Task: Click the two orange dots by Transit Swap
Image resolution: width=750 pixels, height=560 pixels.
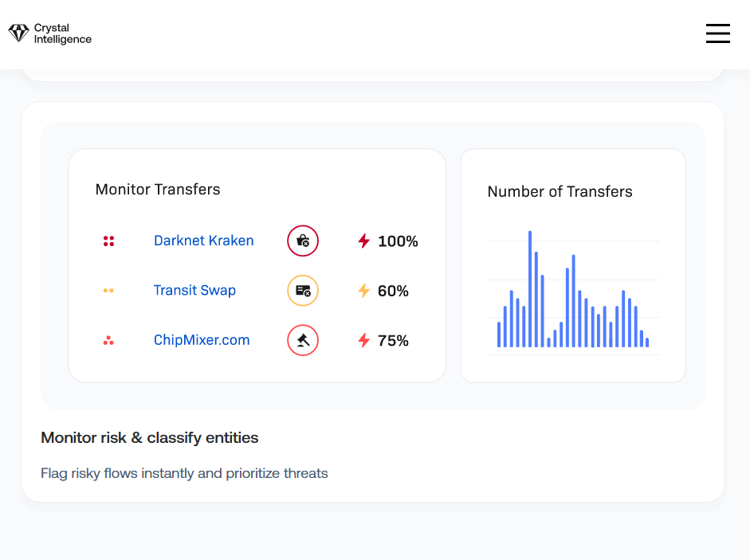Action: pyautogui.click(x=108, y=290)
